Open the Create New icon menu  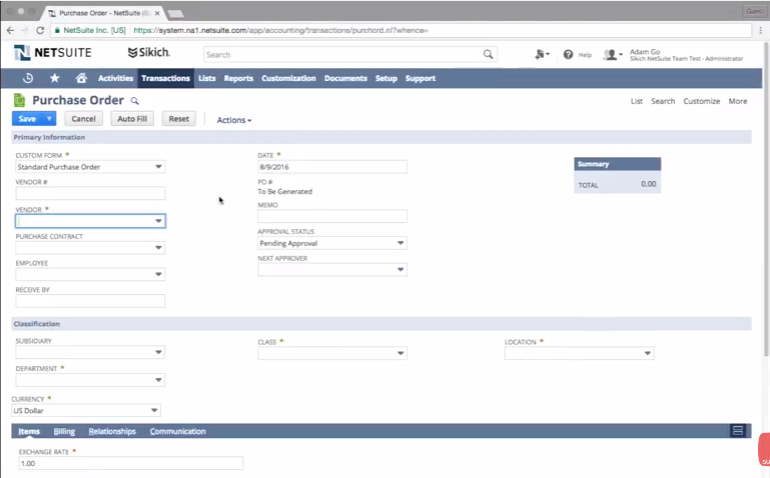pos(541,54)
